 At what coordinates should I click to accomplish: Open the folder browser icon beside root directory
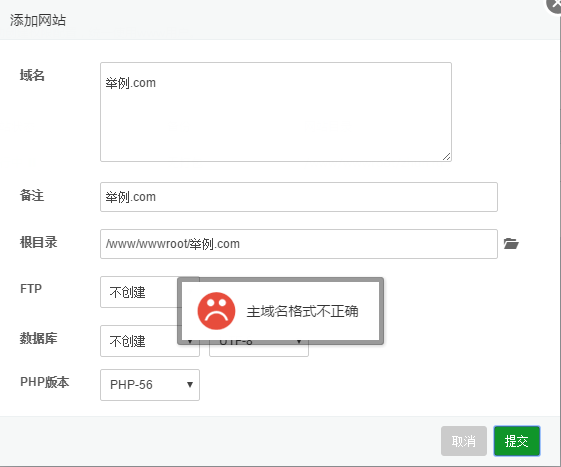(511, 244)
